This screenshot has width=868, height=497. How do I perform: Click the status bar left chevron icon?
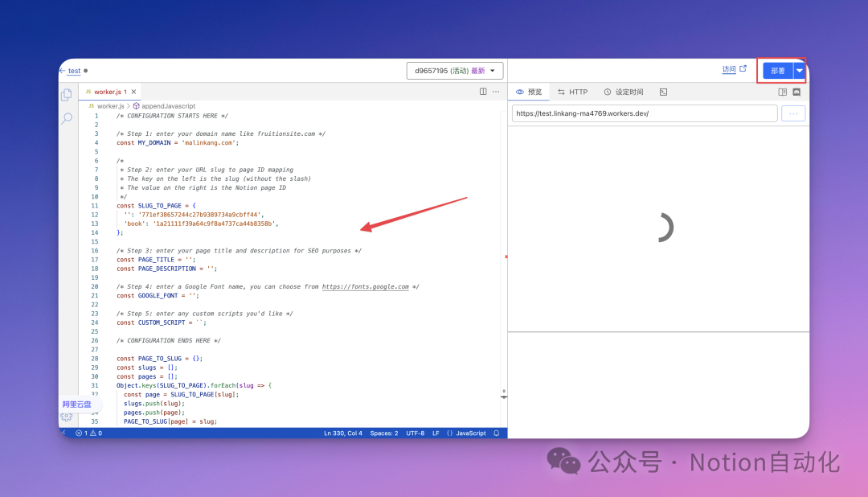click(64, 433)
